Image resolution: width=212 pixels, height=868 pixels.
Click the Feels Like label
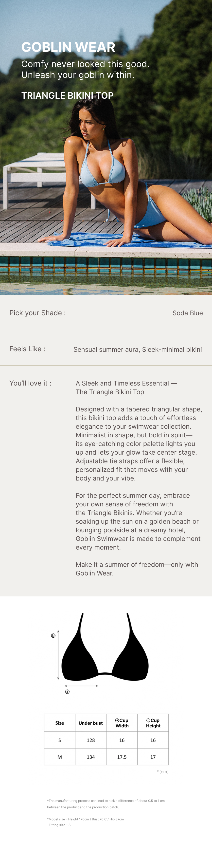point(27,349)
